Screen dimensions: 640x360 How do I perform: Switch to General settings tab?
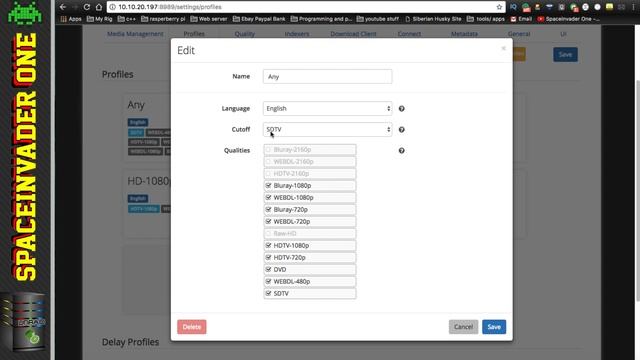pyautogui.click(x=519, y=34)
